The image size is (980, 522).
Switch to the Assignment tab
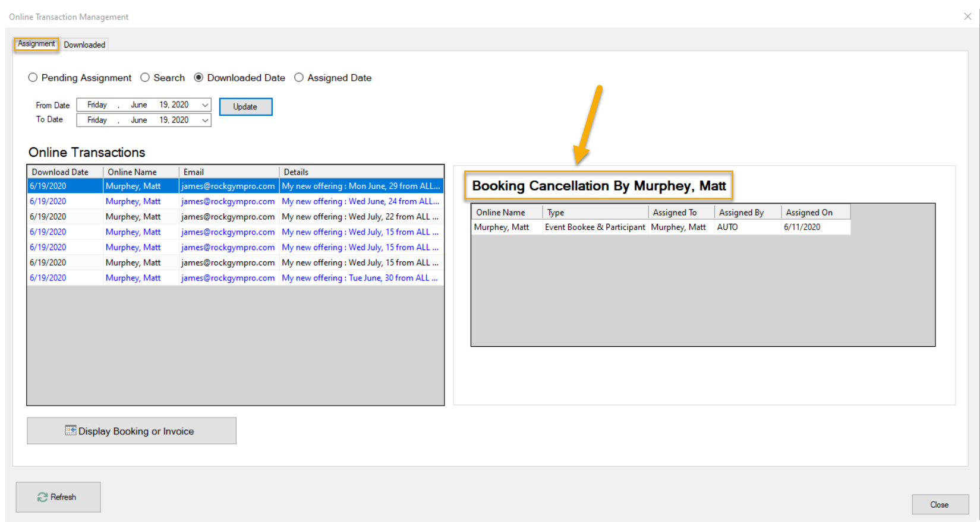[36, 44]
